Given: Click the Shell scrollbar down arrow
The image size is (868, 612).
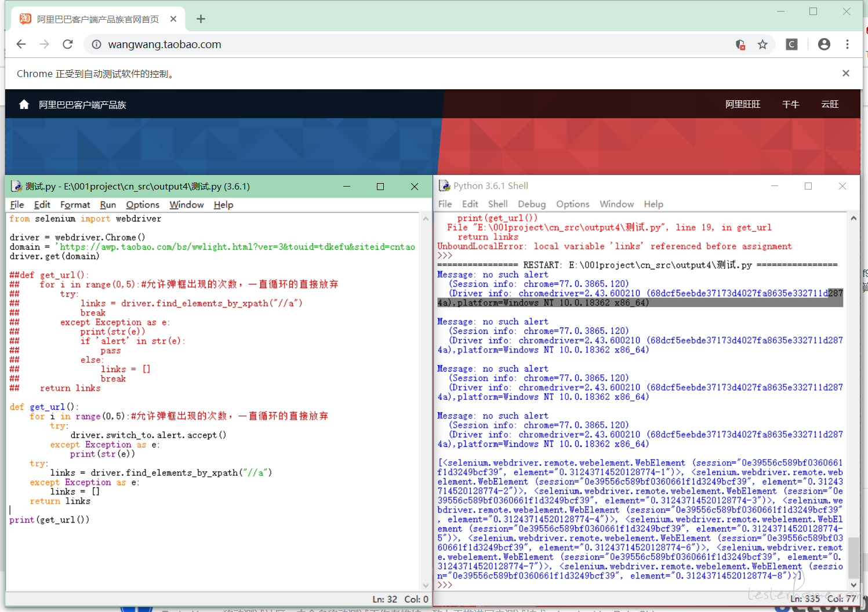Looking at the screenshot, I should coord(853,584).
